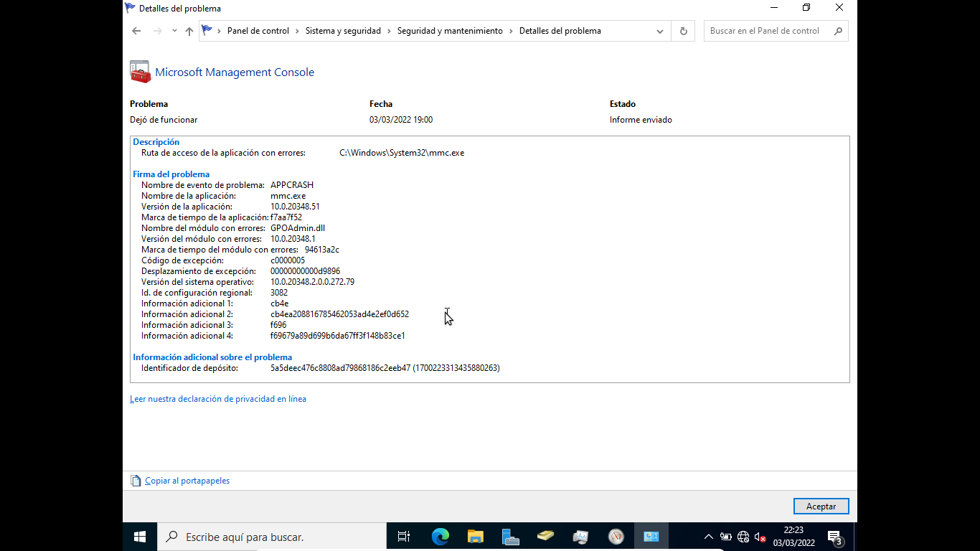Open the notification center icon

click(x=834, y=537)
